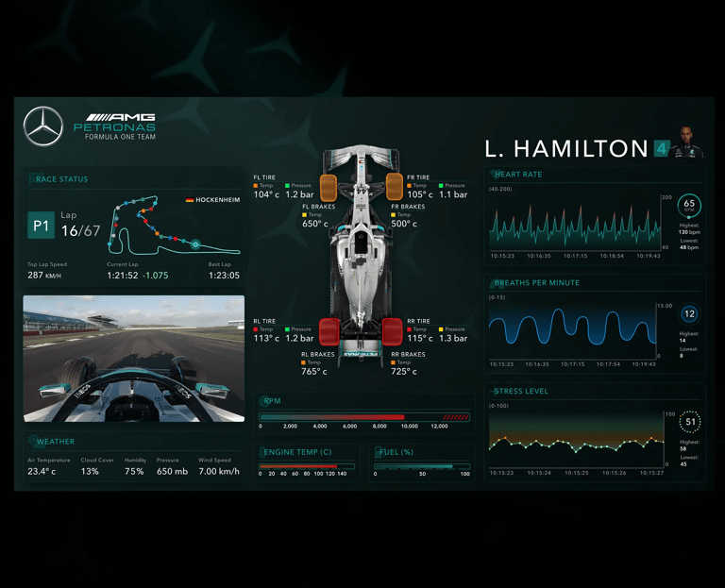Open the onboard camera video feed

click(134, 359)
